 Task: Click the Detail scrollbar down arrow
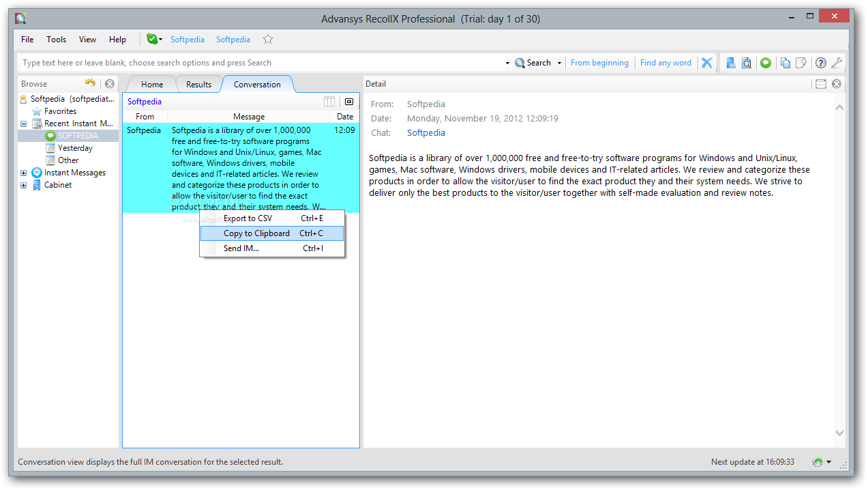839,433
